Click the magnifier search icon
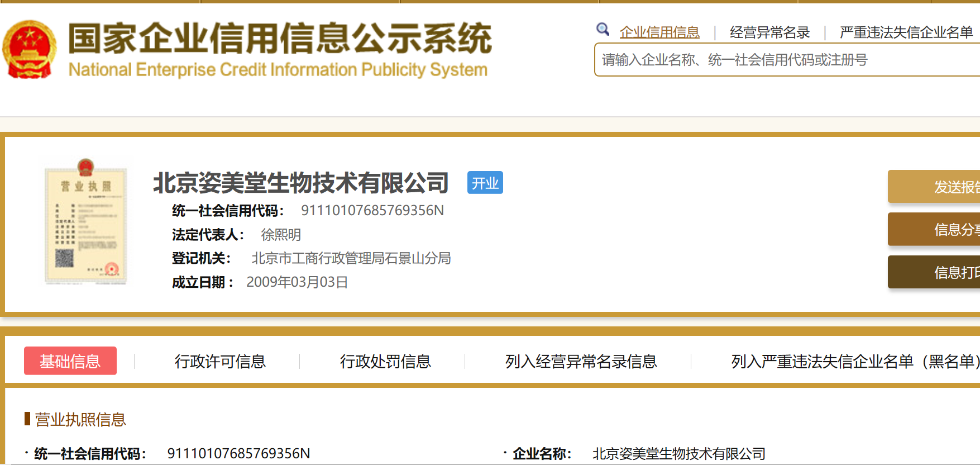 (603, 29)
